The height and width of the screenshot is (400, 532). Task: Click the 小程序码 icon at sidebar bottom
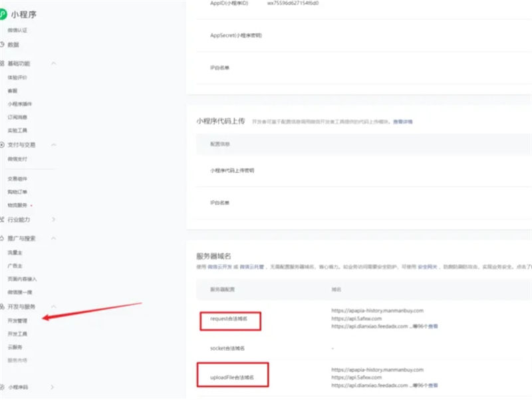point(3,386)
